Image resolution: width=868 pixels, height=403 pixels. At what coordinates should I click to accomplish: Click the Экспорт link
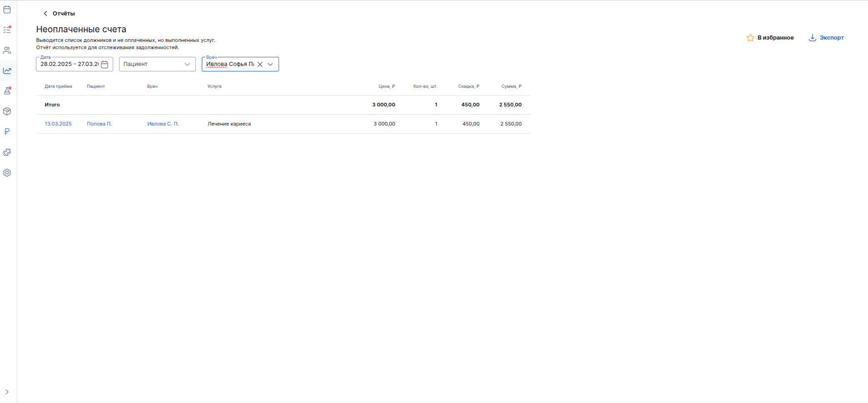point(832,38)
